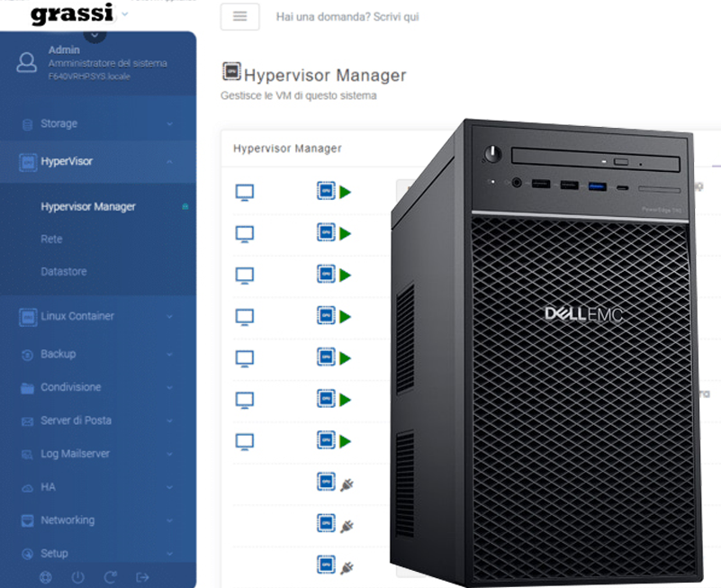Expand the Backup menu chevron

[170, 354]
